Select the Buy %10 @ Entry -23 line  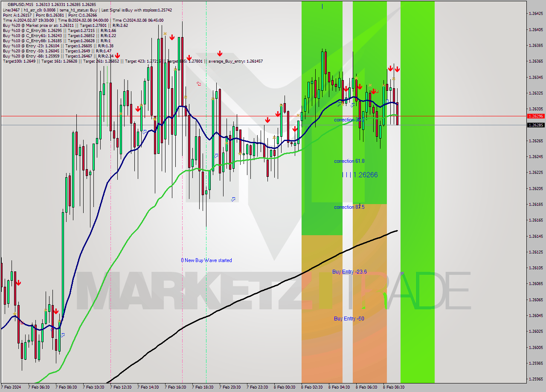pyautogui.click(x=58, y=46)
